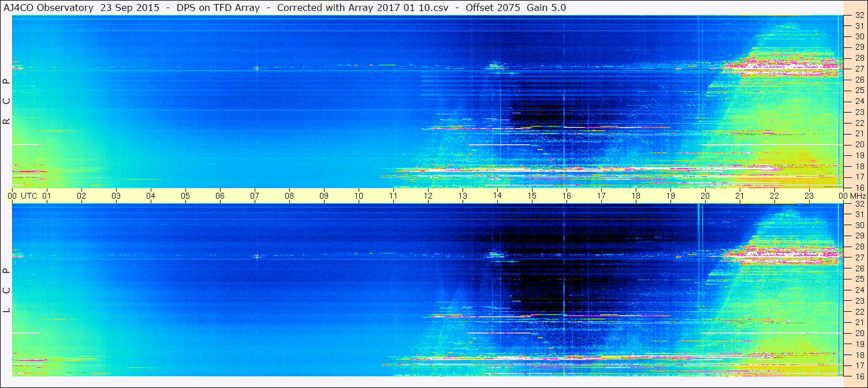Go to the 14 hour marker
Viewport: 868px width, 388px height.
coord(497,196)
